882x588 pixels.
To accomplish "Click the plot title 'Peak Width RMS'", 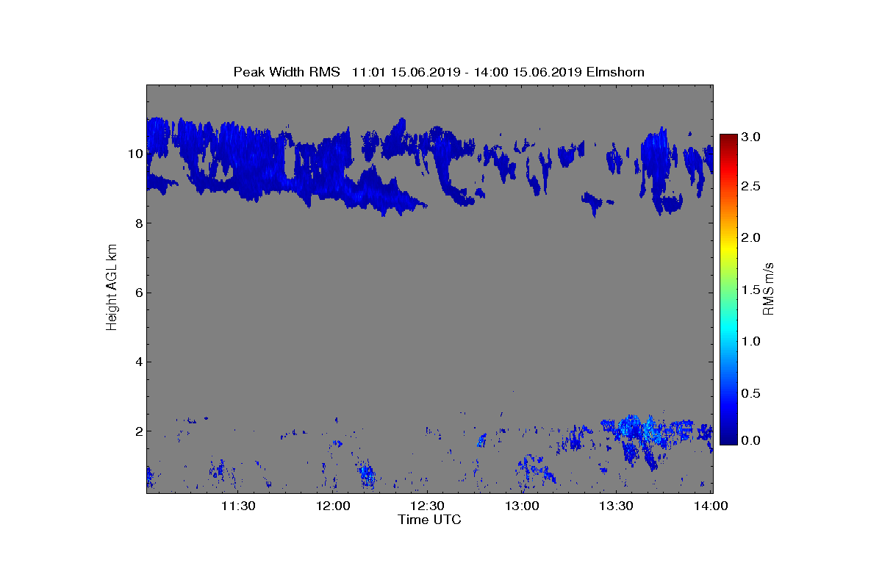I will (x=287, y=71).
